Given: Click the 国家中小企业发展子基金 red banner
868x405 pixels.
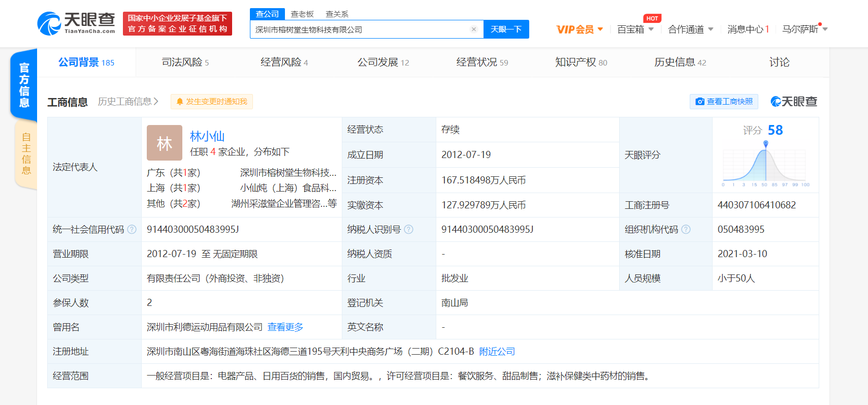Looking at the screenshot, I should pyautogui.click(x=177, y=23).
